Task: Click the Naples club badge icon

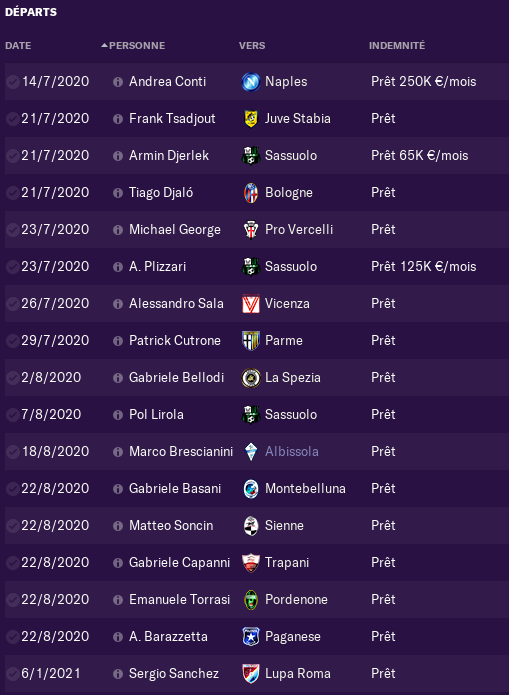Action: 251,82
